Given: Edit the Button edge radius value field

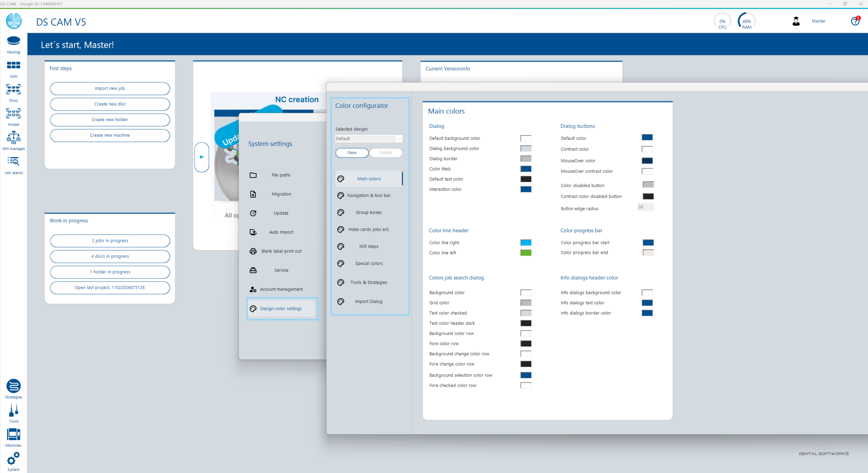Looking at the screenshot, I should (x=645, y=207).
